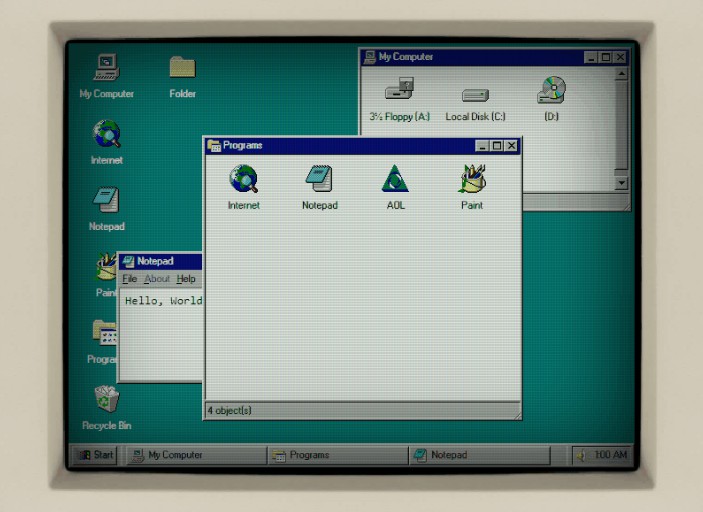Open the Paint icon in Programs window
Viewport: 703px width, 512px height.
[x=472, y=180]
